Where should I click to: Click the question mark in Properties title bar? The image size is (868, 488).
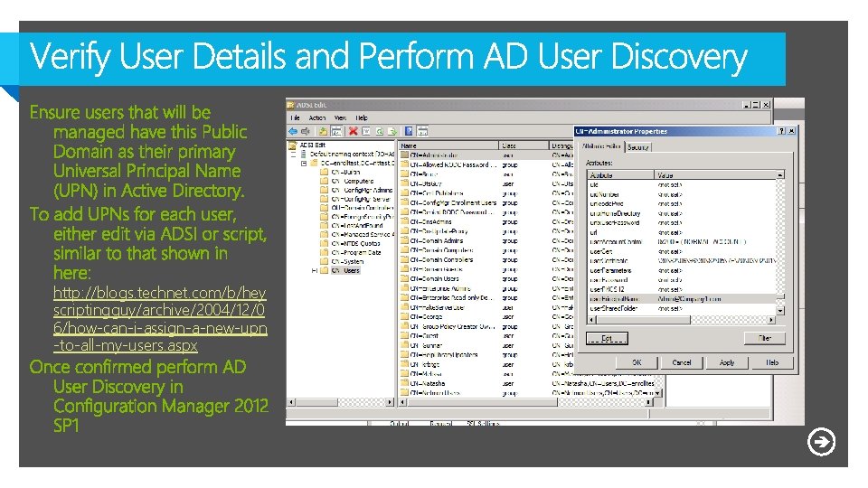pos(781,131)
